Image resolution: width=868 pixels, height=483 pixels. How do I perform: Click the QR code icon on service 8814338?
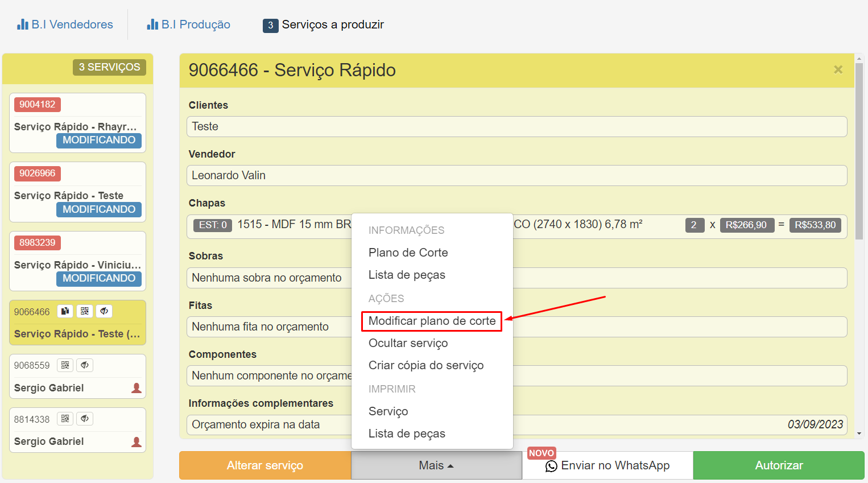pyautogui.click(x=65, y=419)
